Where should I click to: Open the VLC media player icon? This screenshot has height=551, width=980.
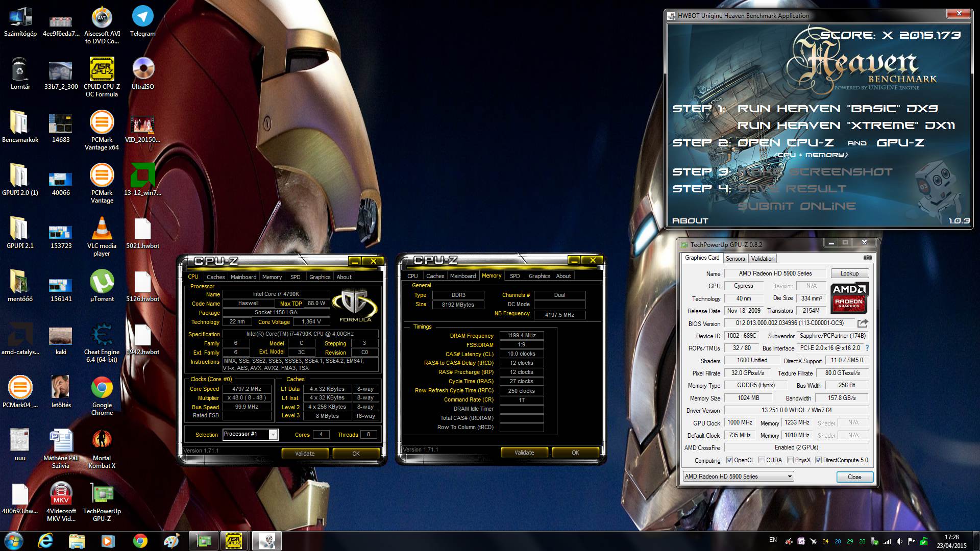pyautogui.click(x=102, y=237)
